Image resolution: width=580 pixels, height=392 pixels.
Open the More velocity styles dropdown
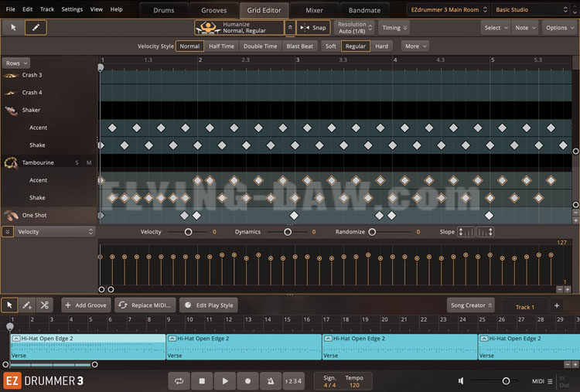pyautogui.click(x=415, y=46)
